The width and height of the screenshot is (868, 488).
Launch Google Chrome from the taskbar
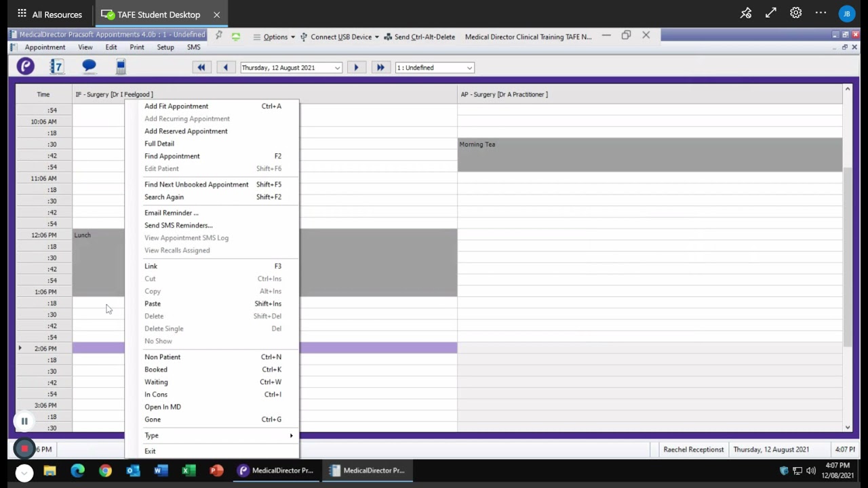click(x=105, y=470)
